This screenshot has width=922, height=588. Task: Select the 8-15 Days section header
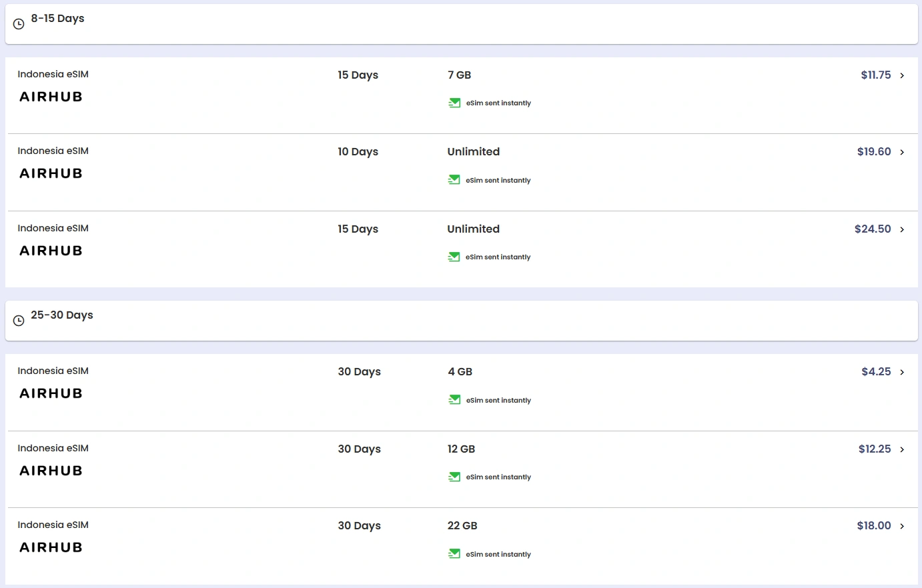57,19
